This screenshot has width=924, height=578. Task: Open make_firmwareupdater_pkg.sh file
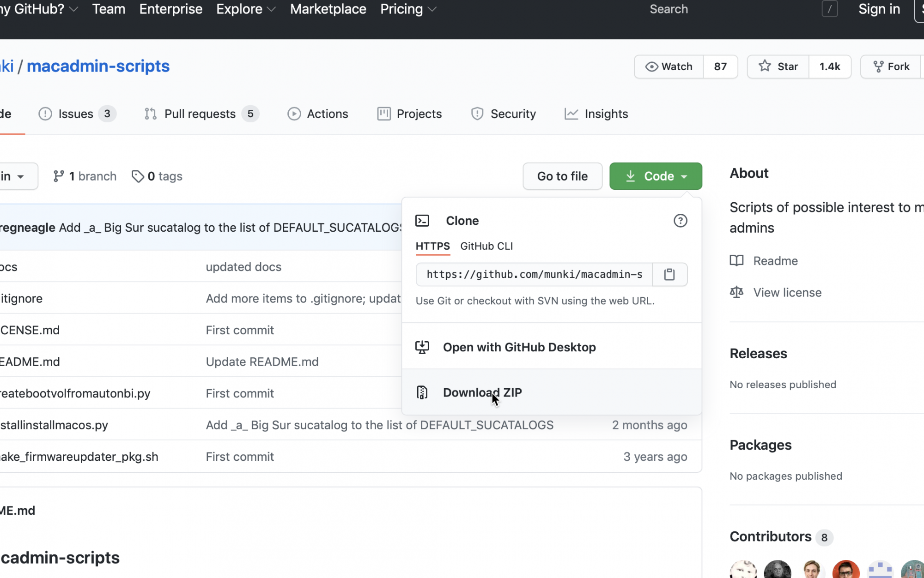pos(79,457)
